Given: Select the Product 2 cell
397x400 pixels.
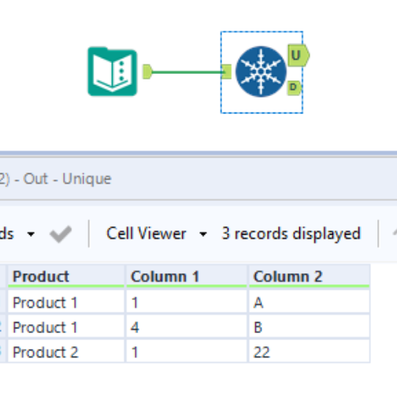Looking at the screenshot, I should coord(66,352).
